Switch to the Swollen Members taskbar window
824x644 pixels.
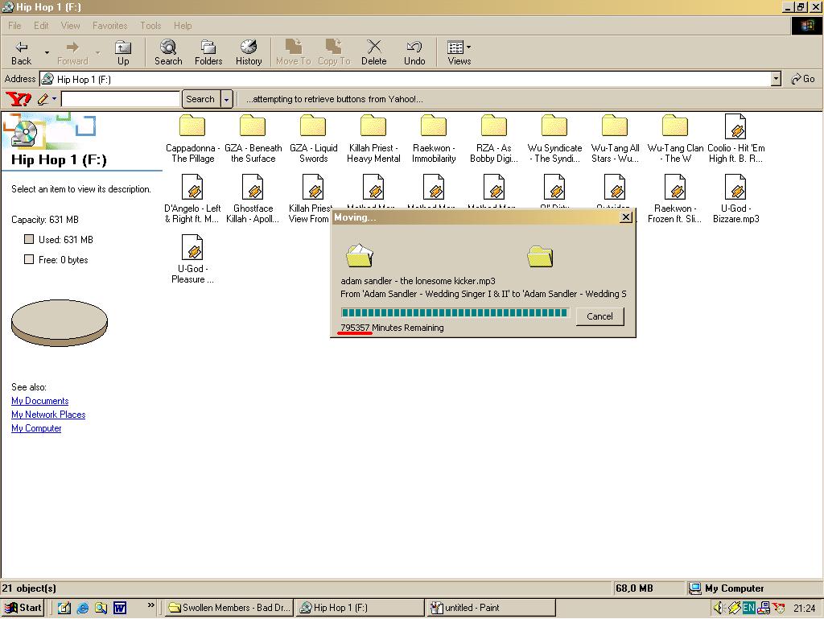(229, 608)
